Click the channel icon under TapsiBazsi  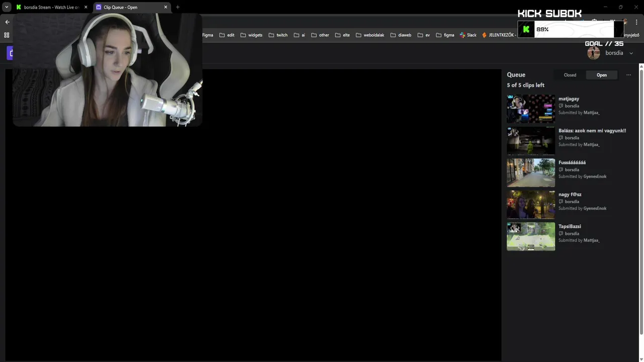(561, 234)
